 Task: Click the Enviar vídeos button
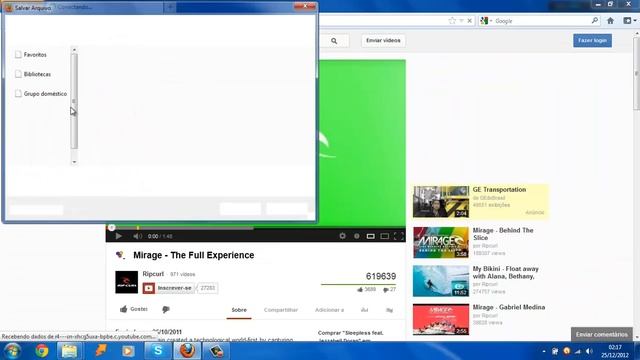(x=383, y=40)
